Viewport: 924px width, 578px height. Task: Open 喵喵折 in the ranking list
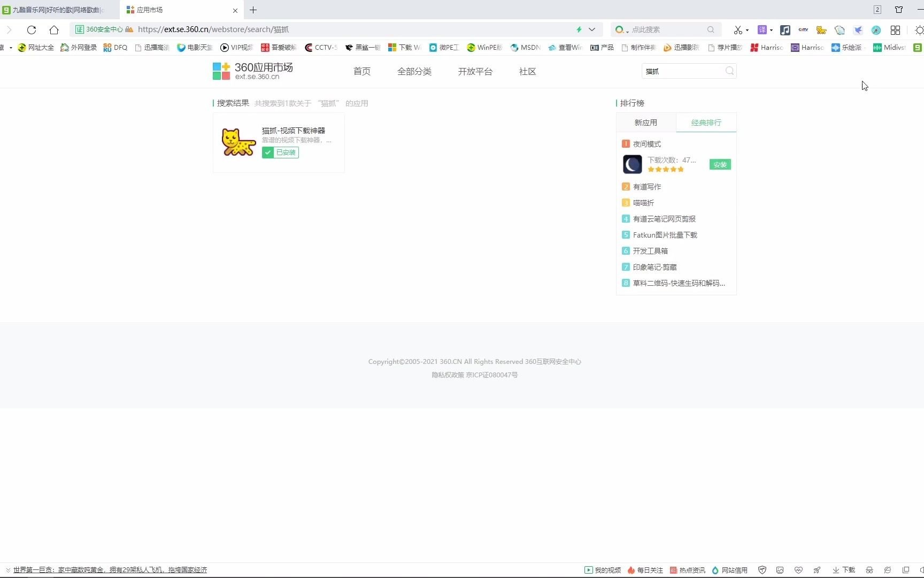tap(643, 203)
